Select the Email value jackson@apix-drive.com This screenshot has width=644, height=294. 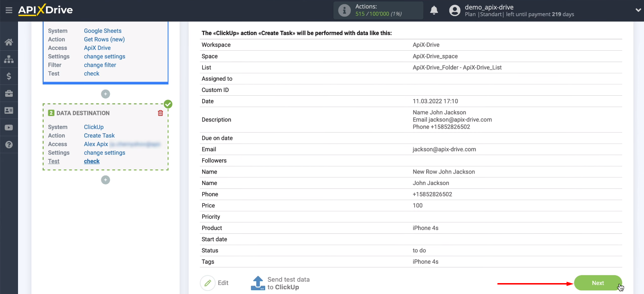(x=445, y=149)
